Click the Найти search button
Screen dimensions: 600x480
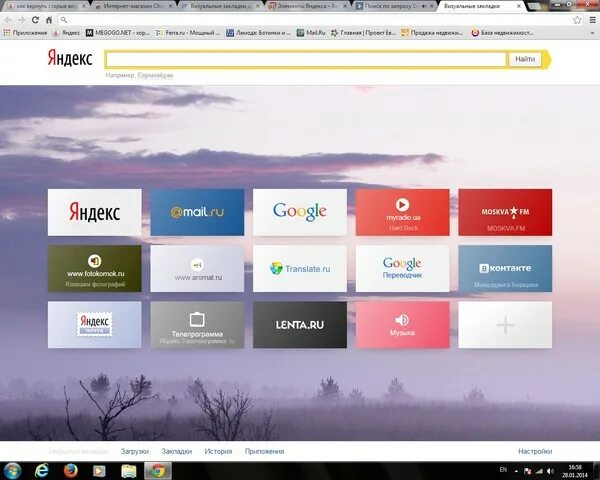tap(525, 59)
